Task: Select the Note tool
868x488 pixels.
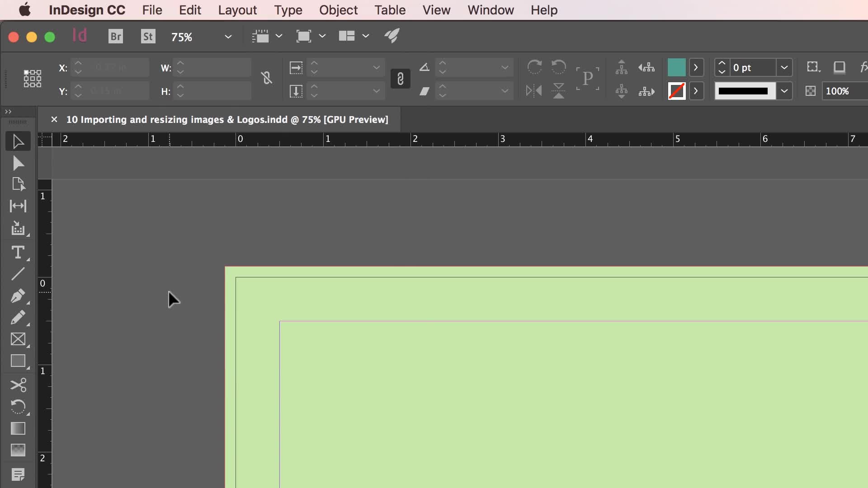Action: point(18,474)
